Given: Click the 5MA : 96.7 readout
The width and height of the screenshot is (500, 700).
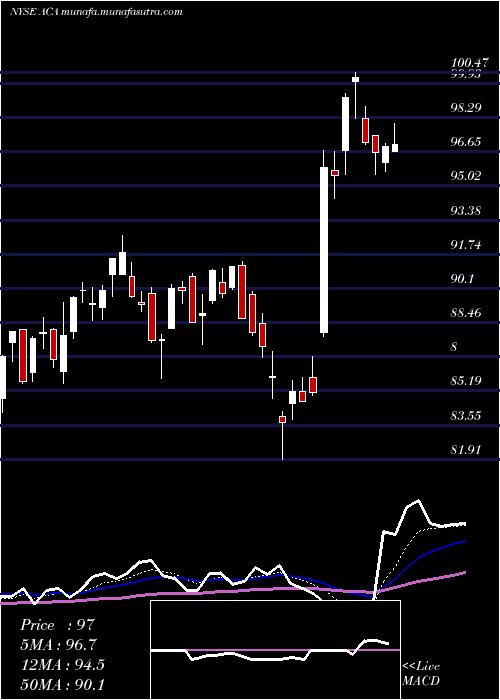Looking at the screenshot, I should coord(58,645).
